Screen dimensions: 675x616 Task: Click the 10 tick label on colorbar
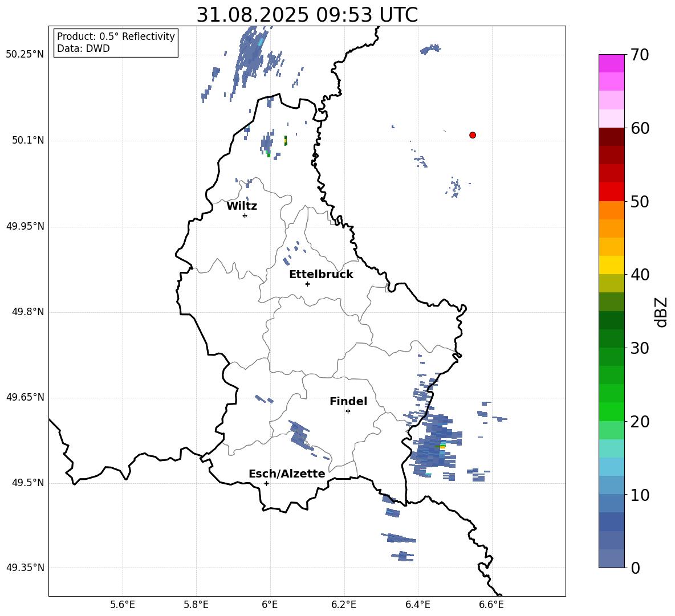coord(640,495)
